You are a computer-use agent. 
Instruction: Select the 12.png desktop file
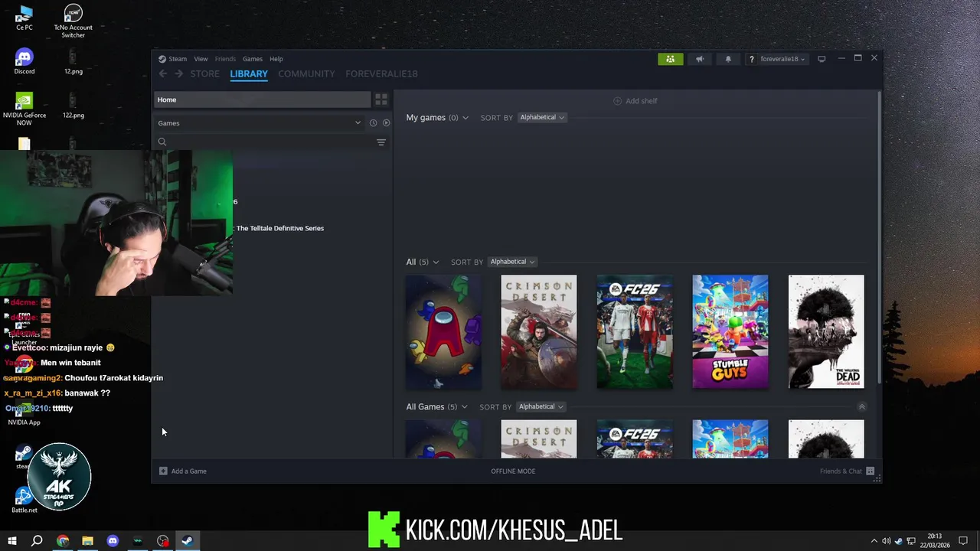point(73,62)
